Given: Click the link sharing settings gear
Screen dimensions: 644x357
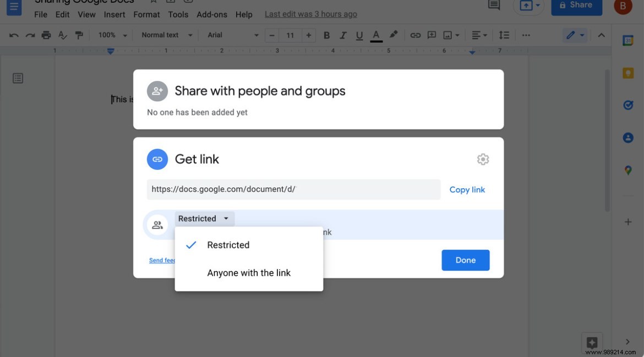Looking at the screenshot, I should point(483,159).
